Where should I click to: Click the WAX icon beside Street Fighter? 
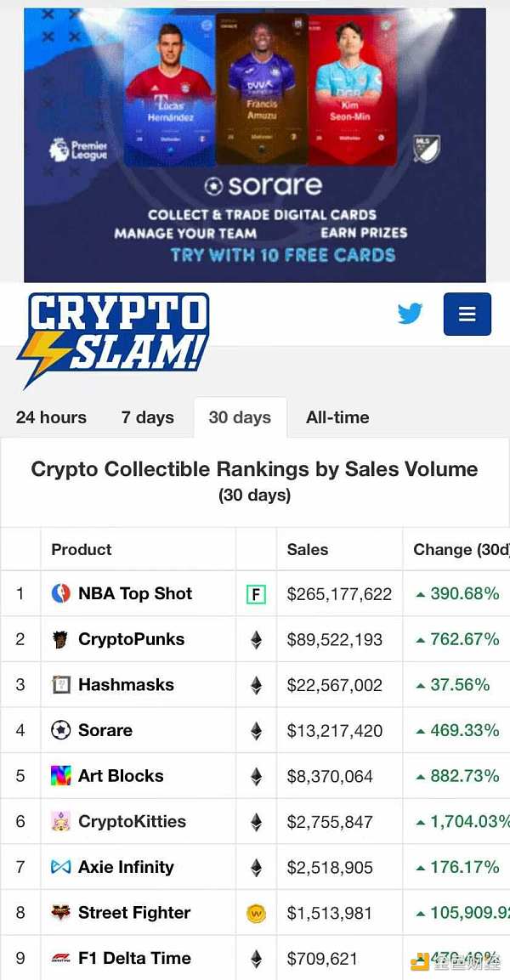click(x=256, y=914)
